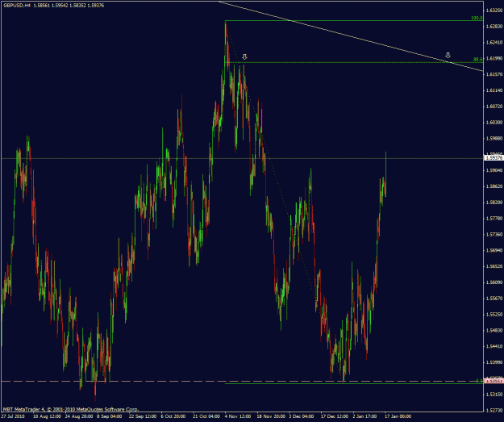Click the 1.59880 price axis label
This screenshot has width=504, height=422.
click(494, 138)
